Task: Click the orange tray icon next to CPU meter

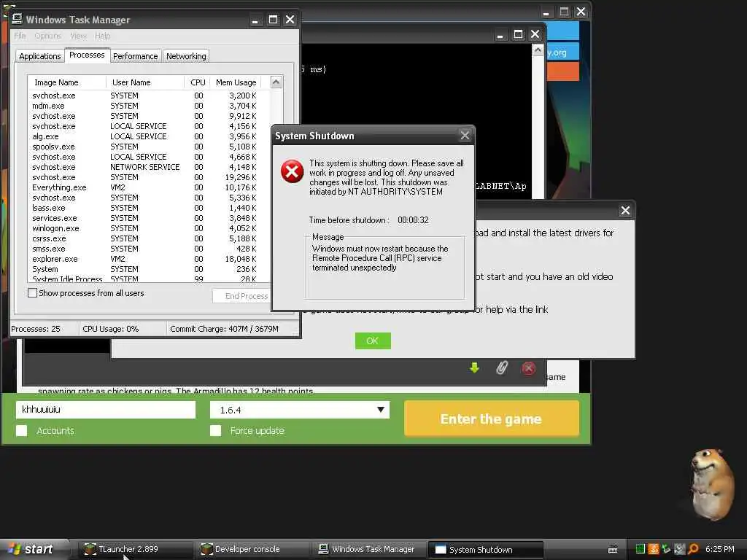Action: pyautogui.click(x=653, y=549)
